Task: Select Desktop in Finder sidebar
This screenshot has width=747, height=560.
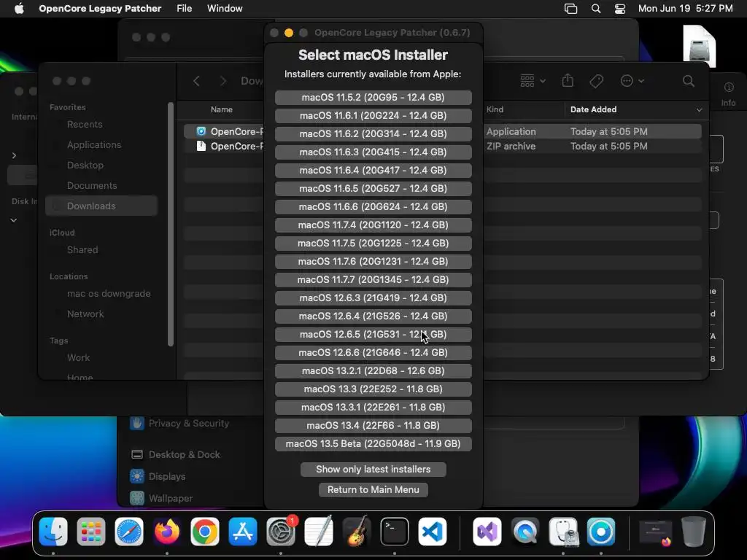Action: tap(85, 166)
